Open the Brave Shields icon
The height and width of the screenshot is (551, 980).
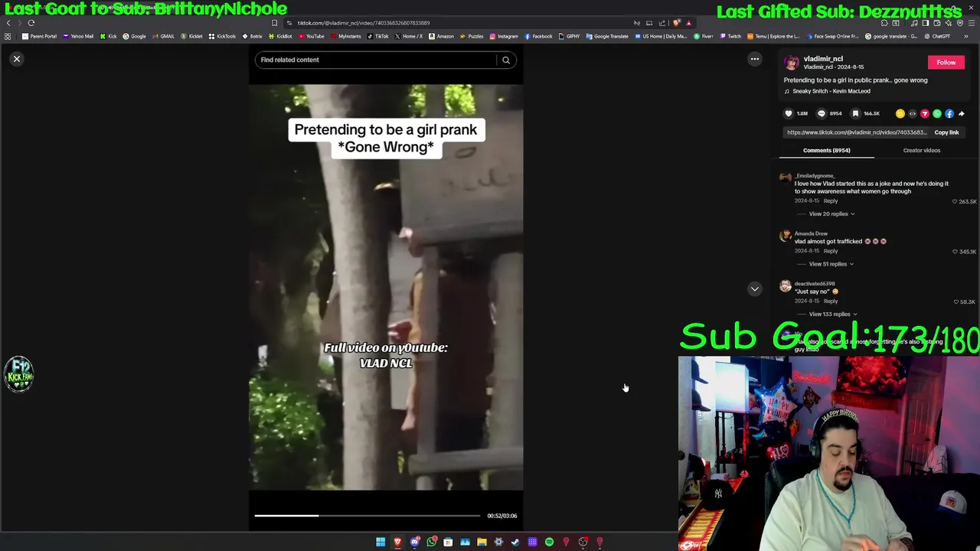(x=677, y=23)
